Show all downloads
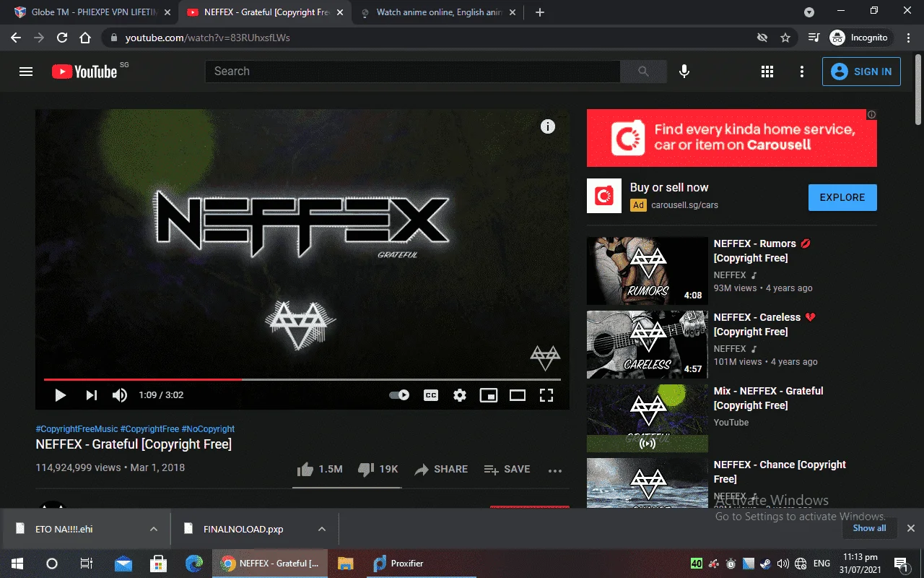Viewport: 924px width, 578px height. 869,528
